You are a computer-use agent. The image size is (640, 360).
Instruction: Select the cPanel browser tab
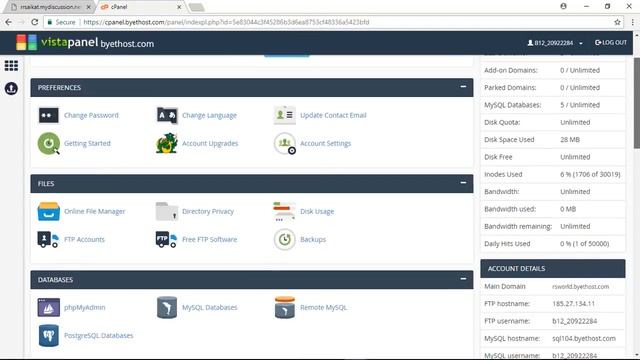(139, 7)
